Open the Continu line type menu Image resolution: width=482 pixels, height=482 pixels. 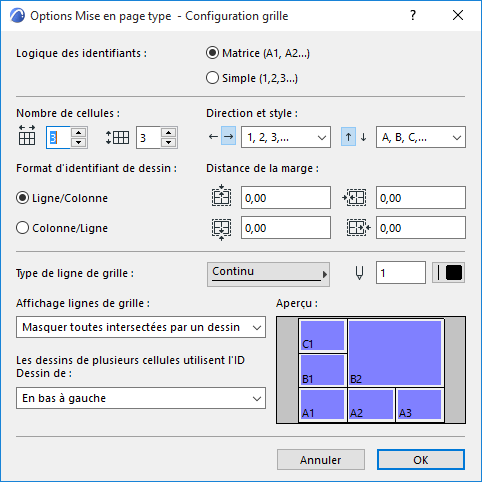[268, 274]
